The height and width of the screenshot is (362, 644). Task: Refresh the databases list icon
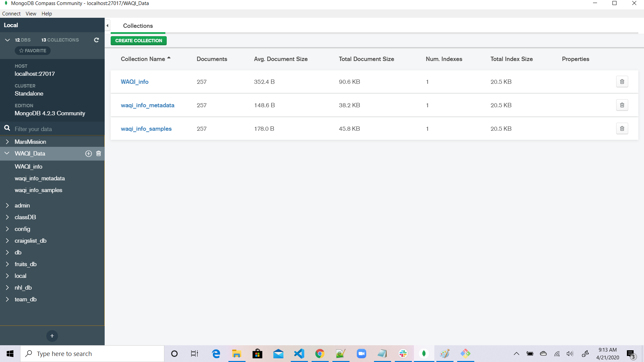pyautogui.click(x=96, y=40)
